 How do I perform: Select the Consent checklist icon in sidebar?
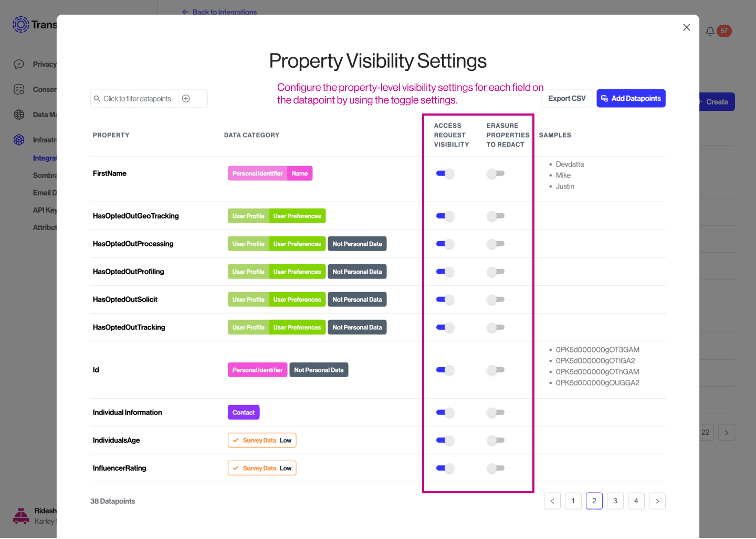pos(18,89)
